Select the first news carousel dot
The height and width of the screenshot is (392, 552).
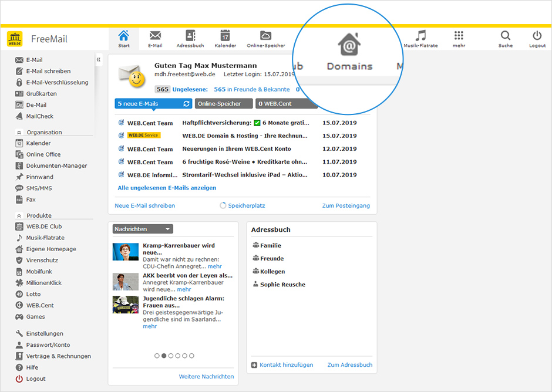point(157,356)
